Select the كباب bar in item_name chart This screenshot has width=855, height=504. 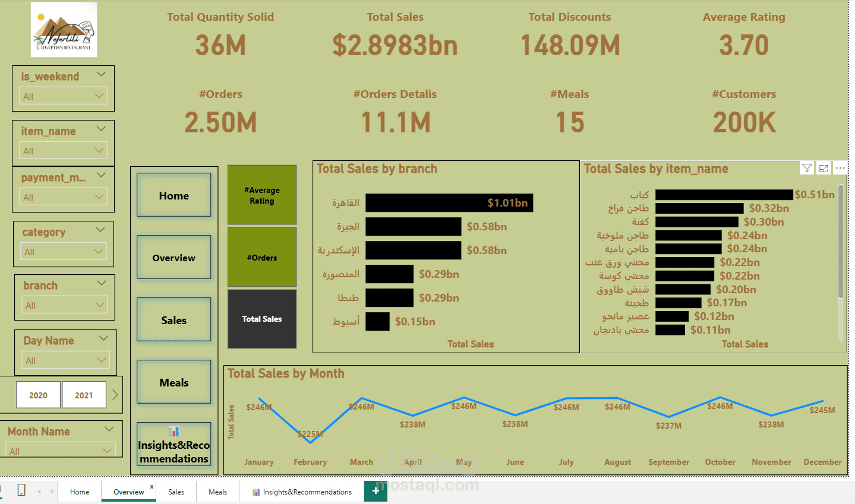tap(724, 195)
